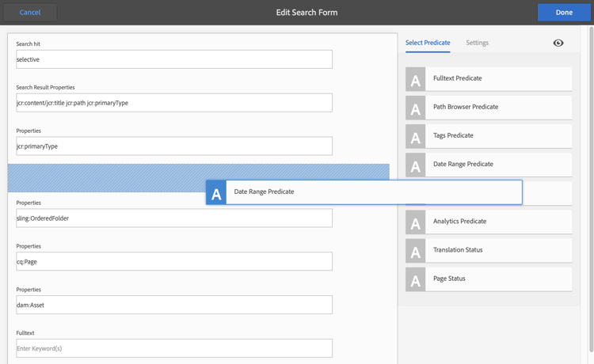The image size is (594, 364).
Task: Click the dam:Asset Properties field
Action: tap(174, 305)
